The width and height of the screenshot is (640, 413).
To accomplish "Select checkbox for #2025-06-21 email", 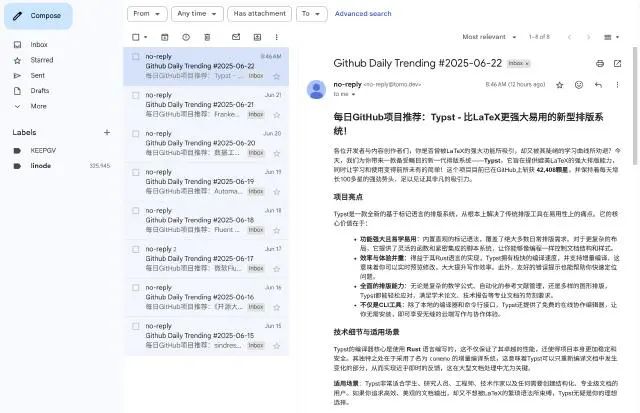I will click(136, 95).
